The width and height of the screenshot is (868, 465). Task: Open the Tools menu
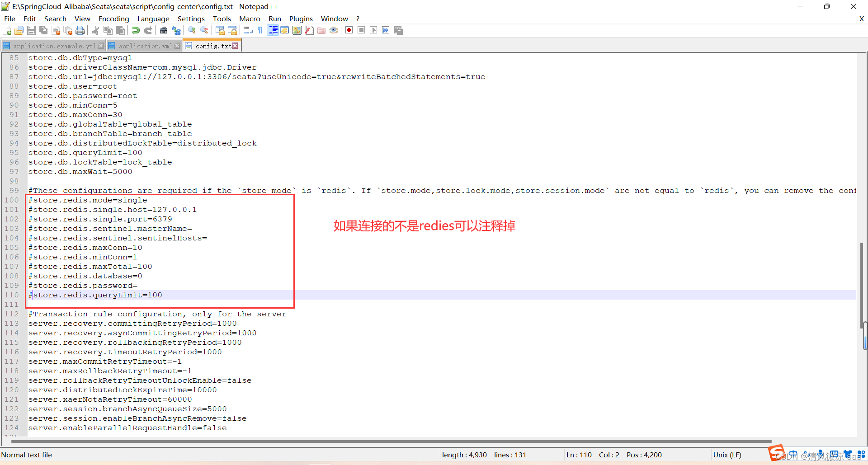(222, 19)
